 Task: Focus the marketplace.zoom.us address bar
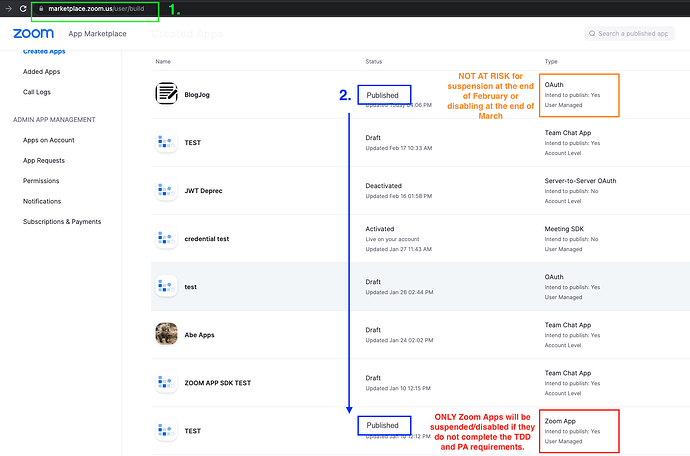pyautogui.click(x=96, y=8)
